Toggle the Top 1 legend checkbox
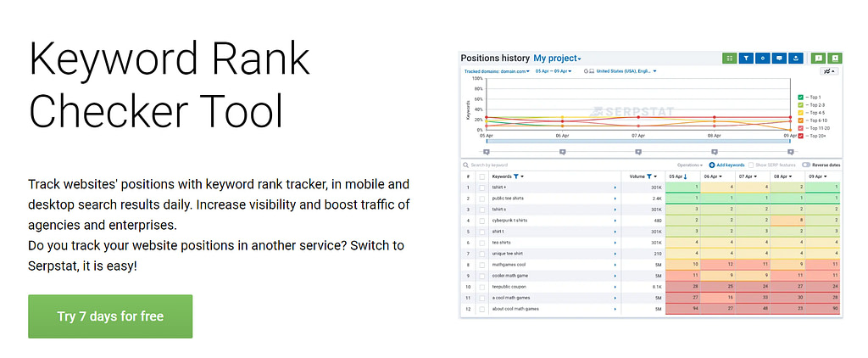The image size is (868, 358). pyautogui.click(x=800, y=97)
